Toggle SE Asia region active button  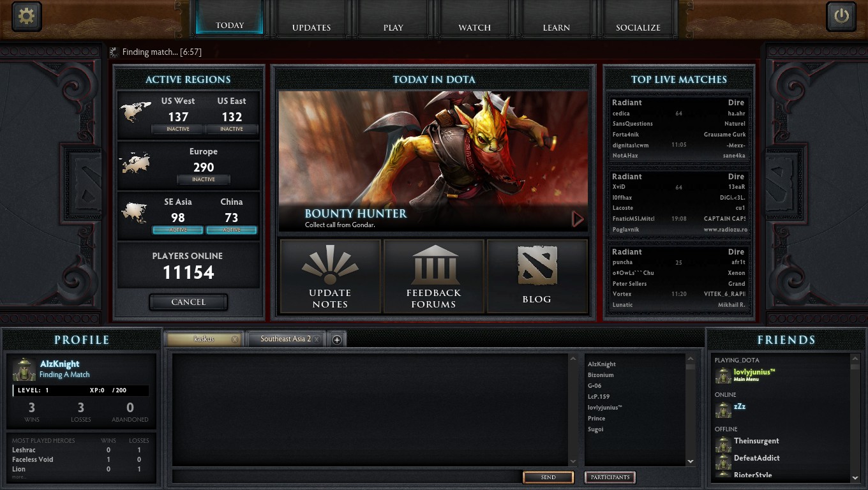coord(178,230)
